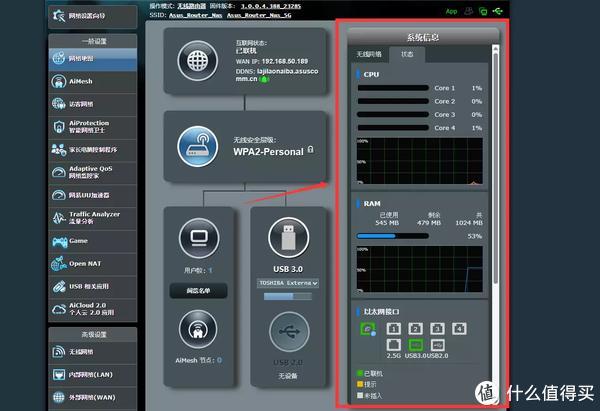Click the RAM usage 53% progress bar
This screenshot has width=600, height=411.
393,236
